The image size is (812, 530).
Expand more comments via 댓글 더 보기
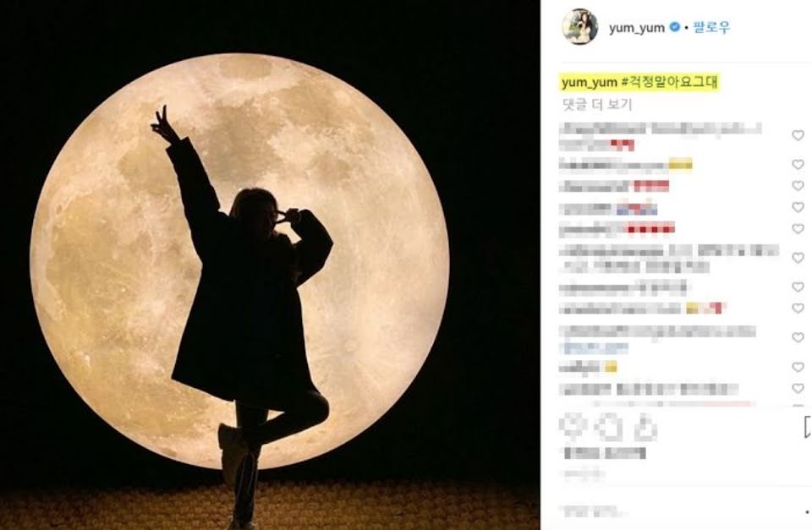597,105
